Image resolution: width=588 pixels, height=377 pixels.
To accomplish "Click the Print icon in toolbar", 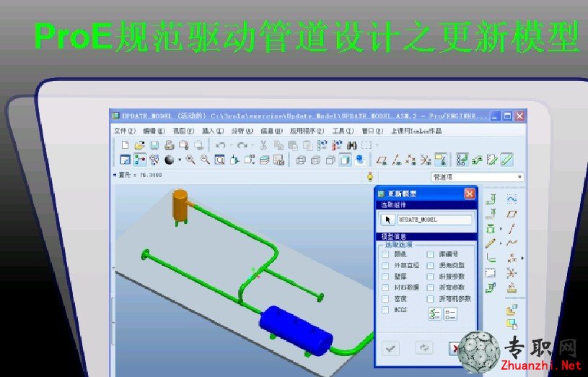I will [x=169, y=145].
